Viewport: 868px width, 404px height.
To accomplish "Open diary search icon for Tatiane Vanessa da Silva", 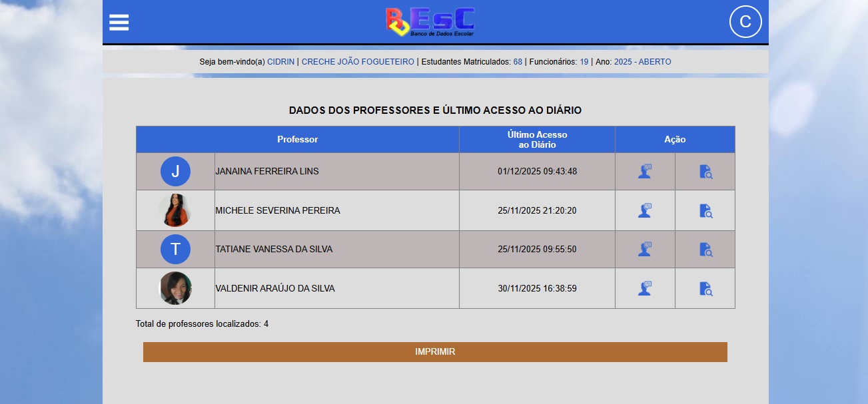I will pyautogui.click(x=705, y=250).
